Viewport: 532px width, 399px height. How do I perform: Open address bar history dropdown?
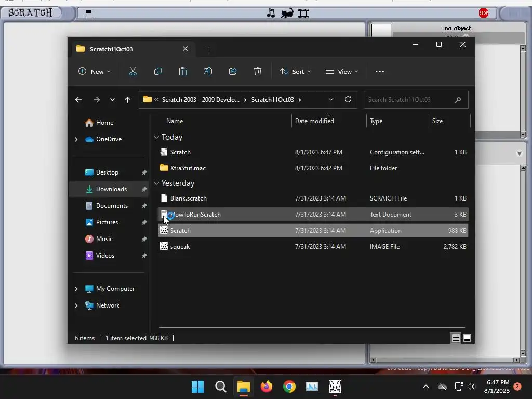[331, 99]
